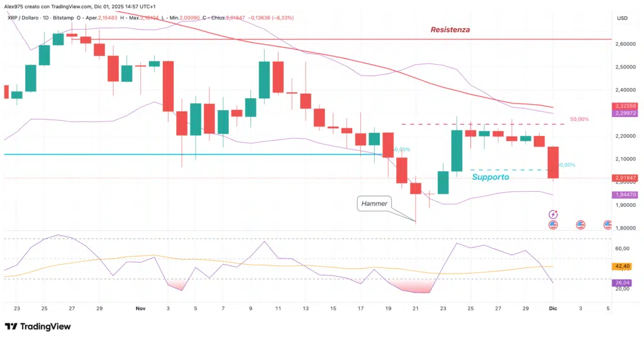Click the Nov month label on time axis
The image size is (644, 339).
[140, 309]
